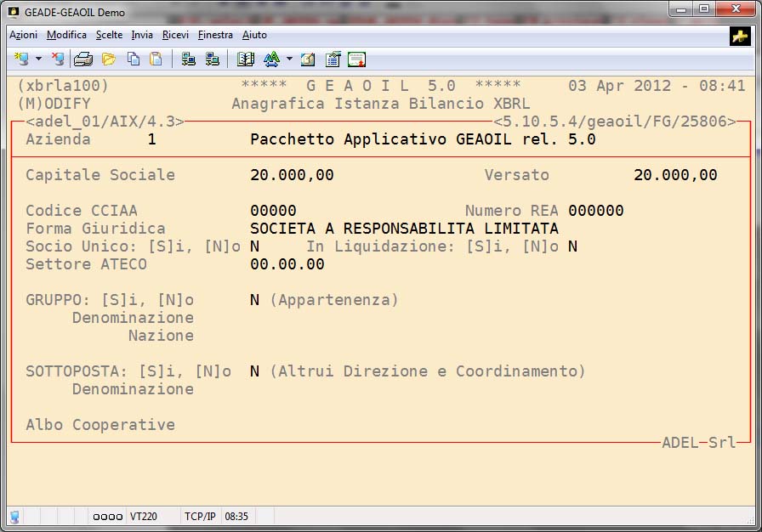Click the (xbrla100) program code text
Screen dimensions: 762x532
pyautogui.click(x=63, y=86)
